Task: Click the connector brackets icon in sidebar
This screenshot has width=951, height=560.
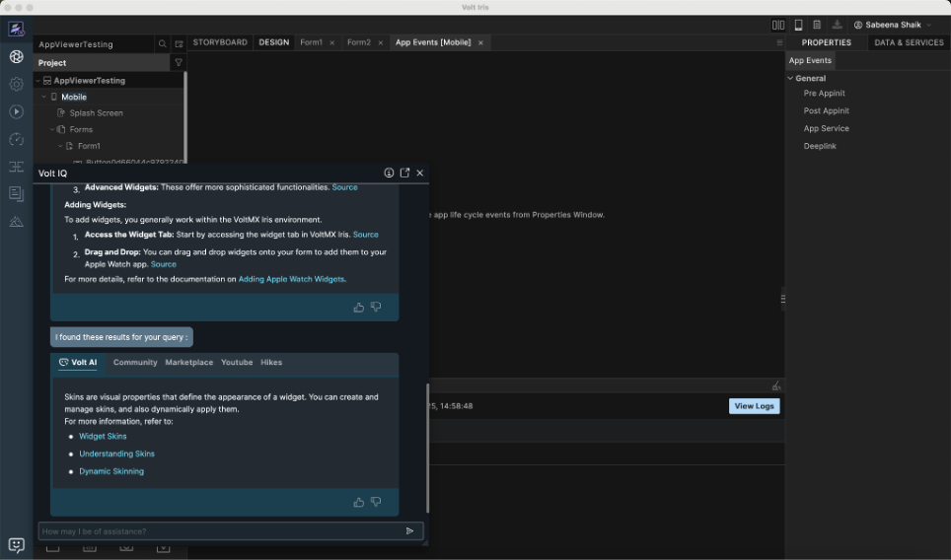Action: [17, 167]
